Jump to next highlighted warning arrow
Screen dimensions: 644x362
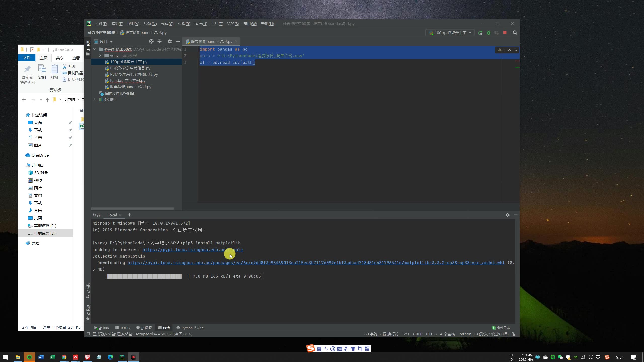click(516, 50)
